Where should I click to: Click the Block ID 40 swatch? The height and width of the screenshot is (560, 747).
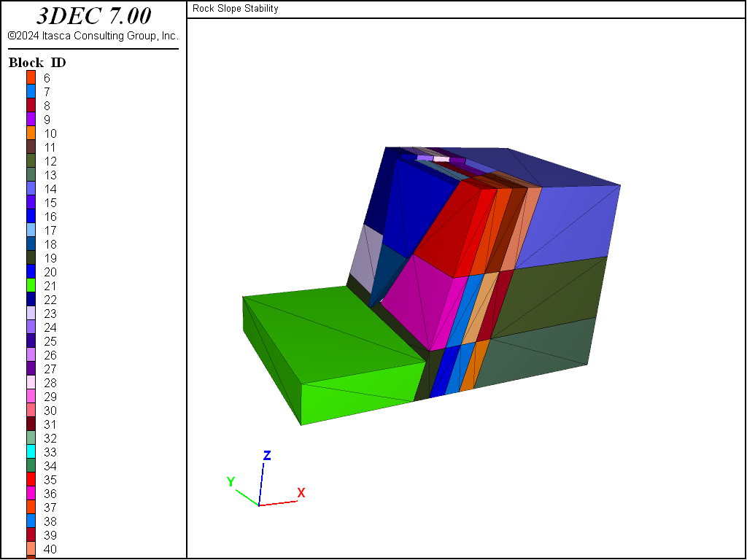(x=31, y=549)
